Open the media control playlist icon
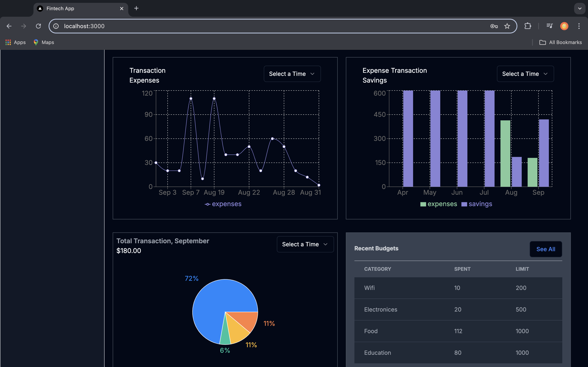 [549, 26]
